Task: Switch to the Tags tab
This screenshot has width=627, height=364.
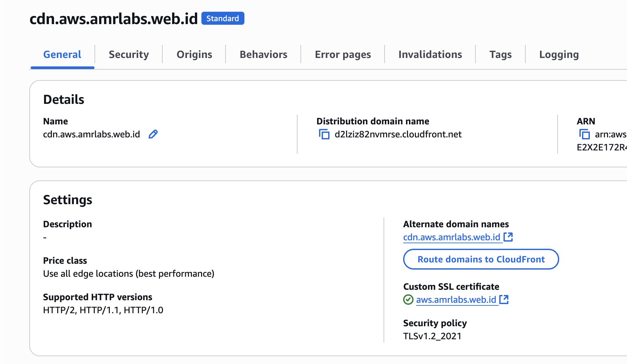Action: [x=501, y=54]
